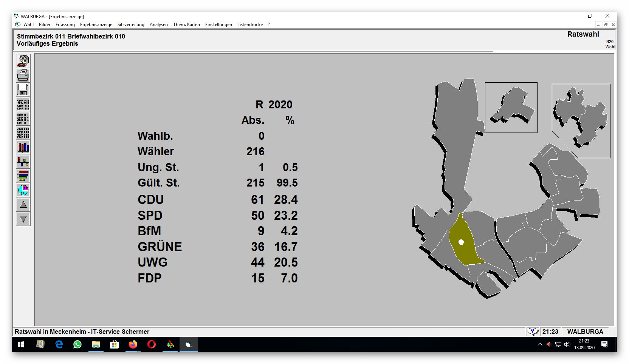Open the Analysen menu
The height and width of the screenshot is (364, 629).
[x=159, y=25]
